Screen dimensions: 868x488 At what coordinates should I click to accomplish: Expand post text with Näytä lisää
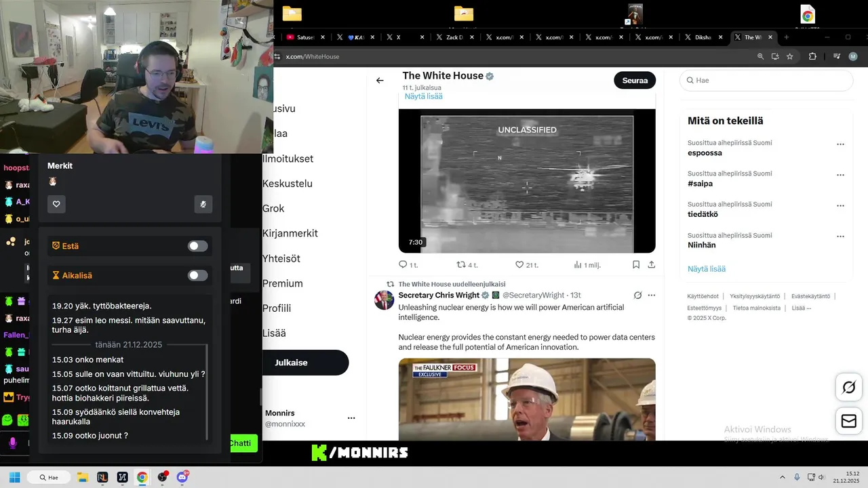tap(424, 96)
